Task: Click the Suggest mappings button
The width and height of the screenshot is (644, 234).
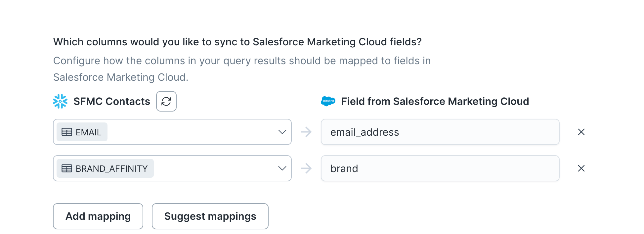Action: pos(210,216)
